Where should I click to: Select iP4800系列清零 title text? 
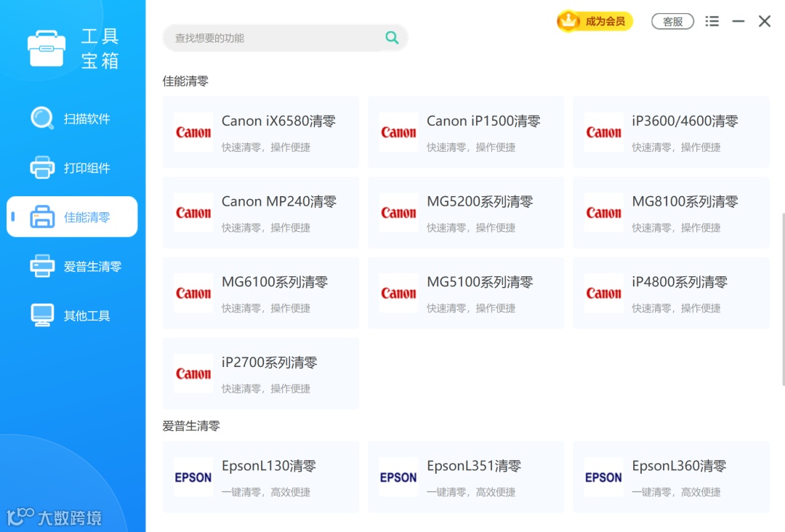click(x=680, y=282)
